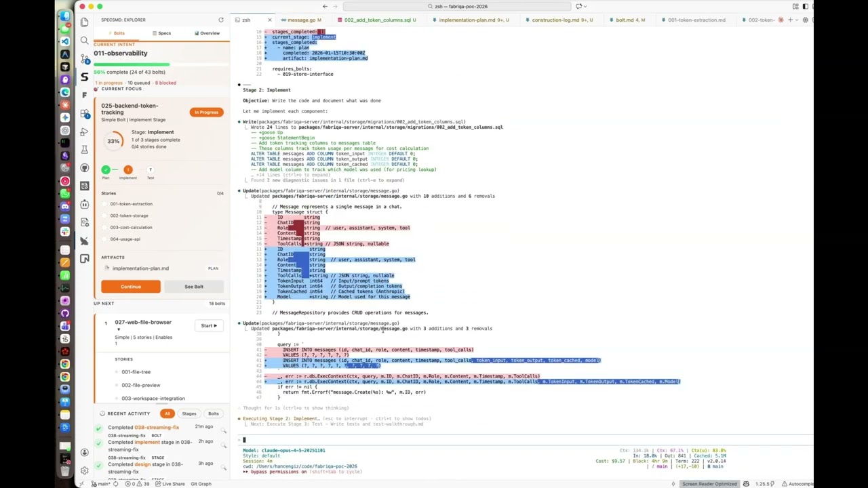This screenshot has height=488, width=868.
Task: Select the Implement stage circle
Action: tap(127, 170)
